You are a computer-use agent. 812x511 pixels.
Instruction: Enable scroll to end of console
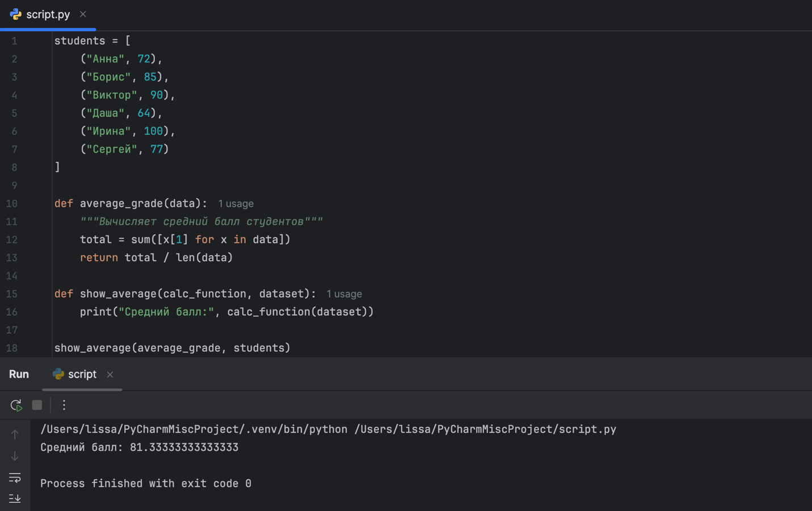(15, 499)
